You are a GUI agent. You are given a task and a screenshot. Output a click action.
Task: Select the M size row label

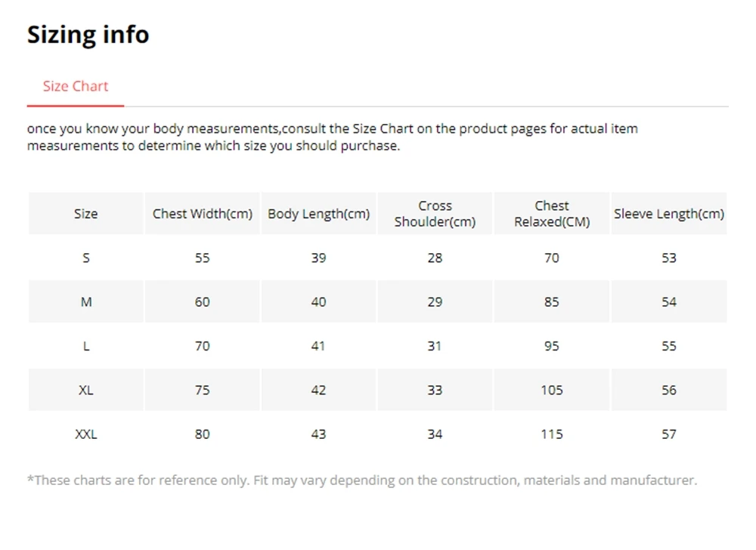pyautogui.click(x=86, y=302)
